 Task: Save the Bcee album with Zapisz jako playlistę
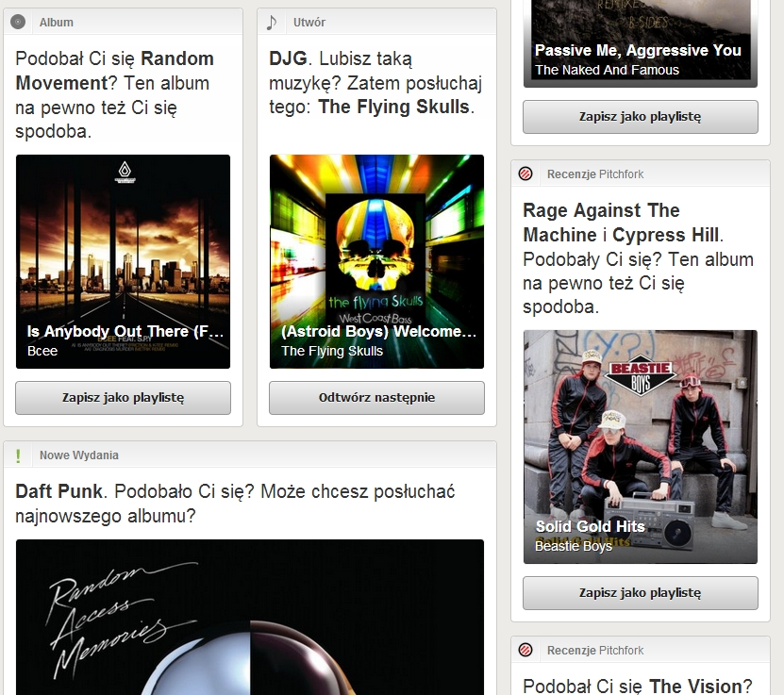123,398
